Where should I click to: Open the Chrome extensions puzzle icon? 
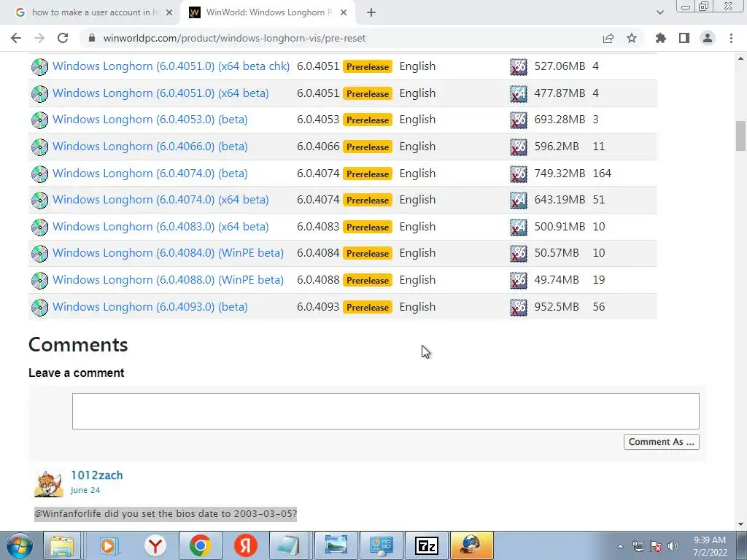coord(661,38)
